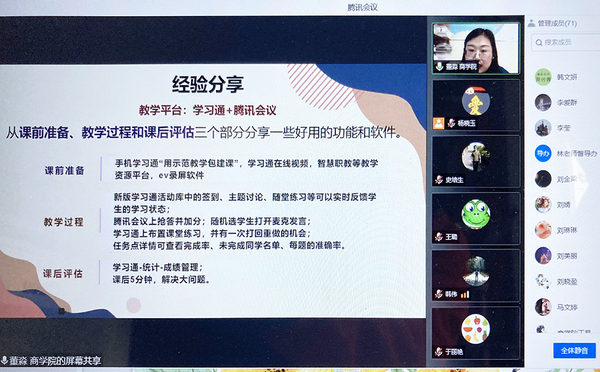Select the active speaker's video thumbnail
Screen dimensions: 600x372
coord(476,48)
